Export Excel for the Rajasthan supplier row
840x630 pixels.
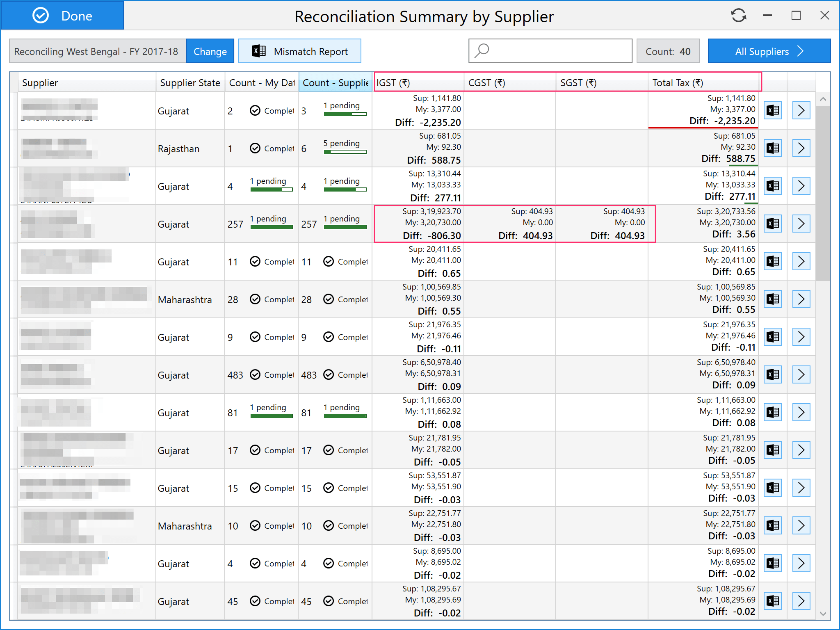[773, 148]
